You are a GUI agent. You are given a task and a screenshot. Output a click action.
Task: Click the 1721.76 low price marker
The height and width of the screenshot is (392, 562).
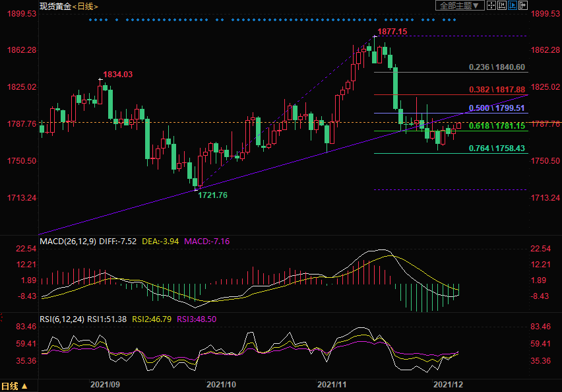coord(212,195)
